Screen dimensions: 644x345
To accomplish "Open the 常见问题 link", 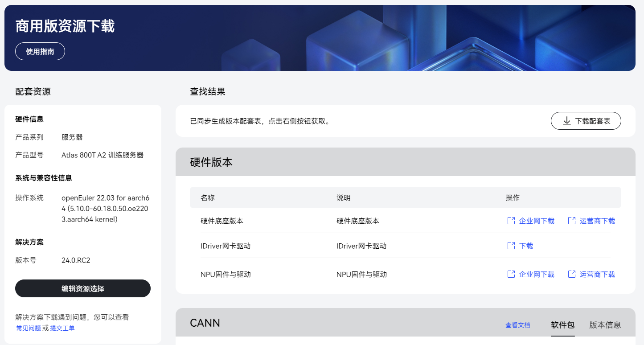I will [x=29, y=328].
